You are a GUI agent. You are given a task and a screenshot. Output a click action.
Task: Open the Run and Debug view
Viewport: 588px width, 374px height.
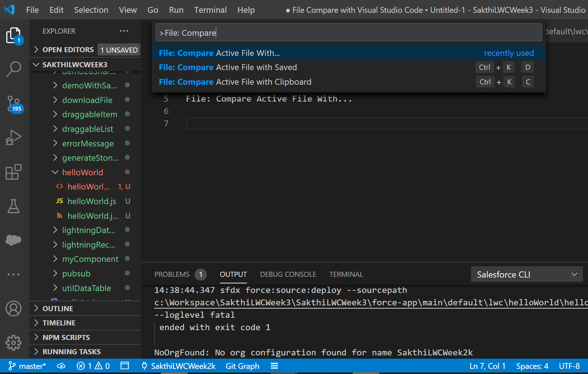click(14, 138)
